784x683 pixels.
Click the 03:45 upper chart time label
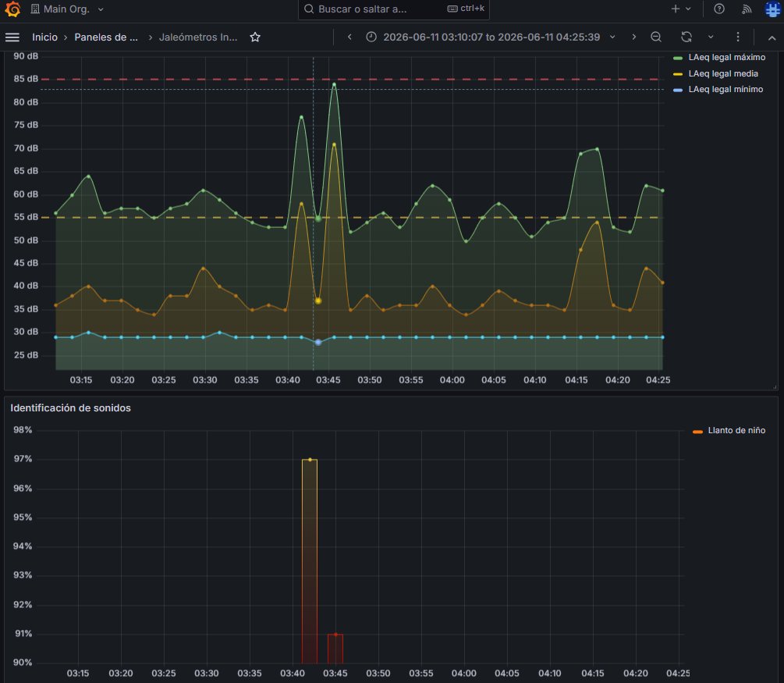coord(328,380)
